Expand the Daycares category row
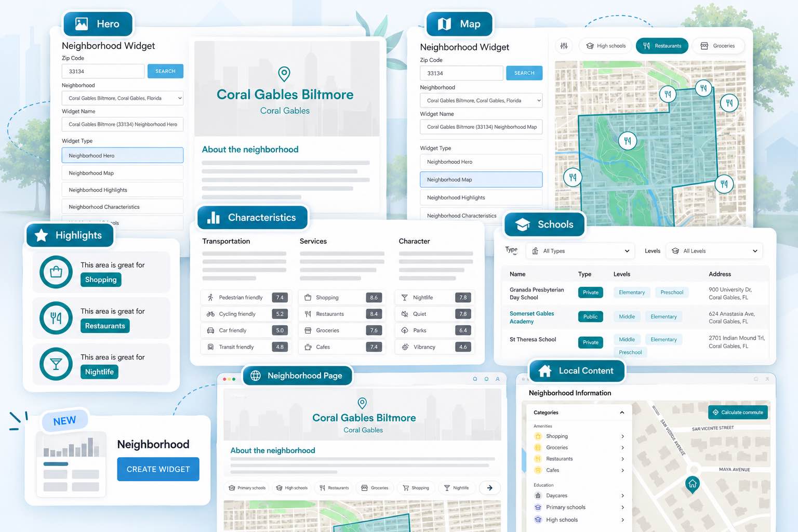 pyautogui.click(x=579, y=496)
